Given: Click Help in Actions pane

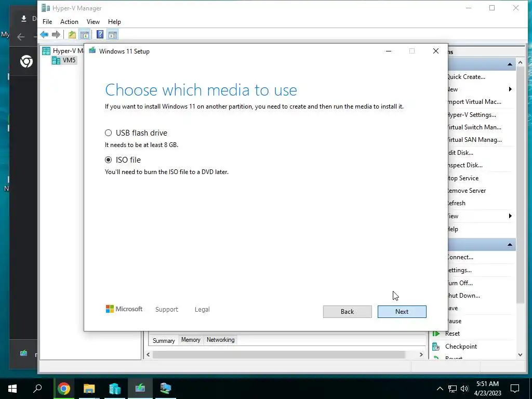Looking at the screenshot, I should click(453, 229).
